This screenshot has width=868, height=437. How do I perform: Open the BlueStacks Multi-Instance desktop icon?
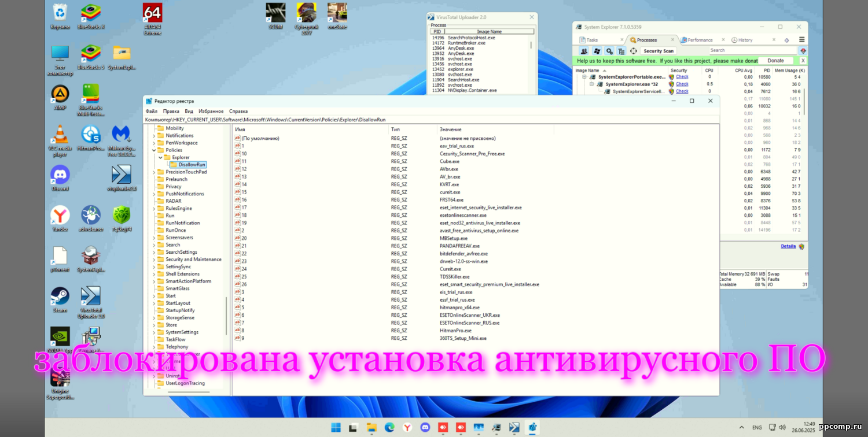point(91,100)
